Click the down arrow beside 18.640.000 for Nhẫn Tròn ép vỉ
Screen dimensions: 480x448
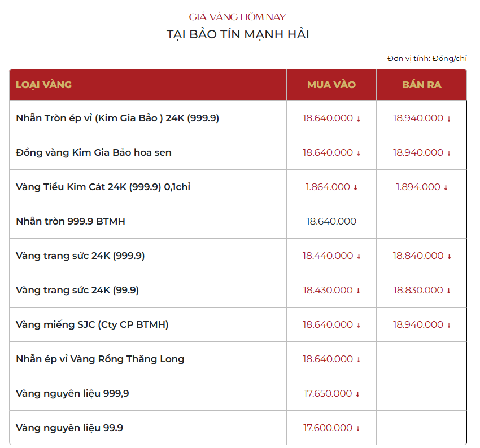point(359,118)
